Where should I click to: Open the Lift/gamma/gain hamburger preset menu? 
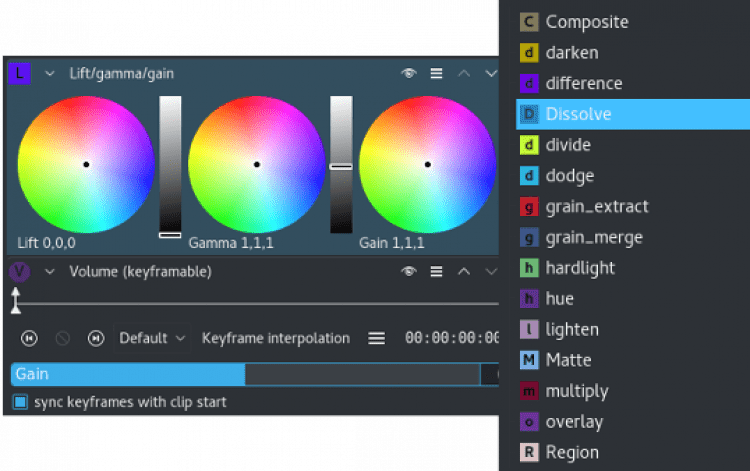click(436, 73)
